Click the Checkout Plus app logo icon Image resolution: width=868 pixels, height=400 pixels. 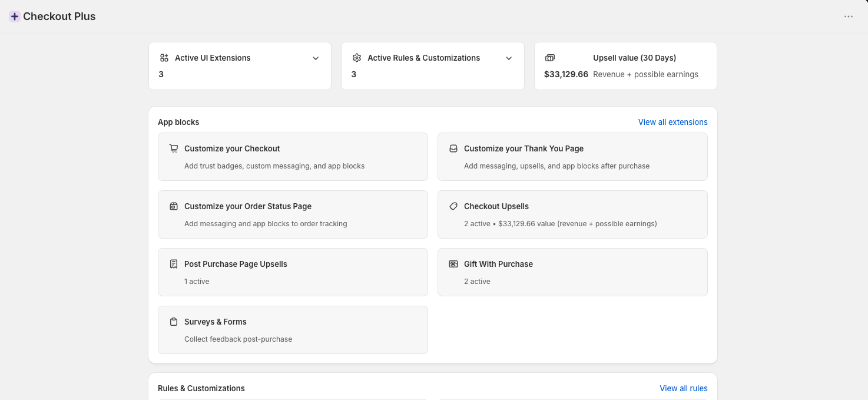click(15, 16)
